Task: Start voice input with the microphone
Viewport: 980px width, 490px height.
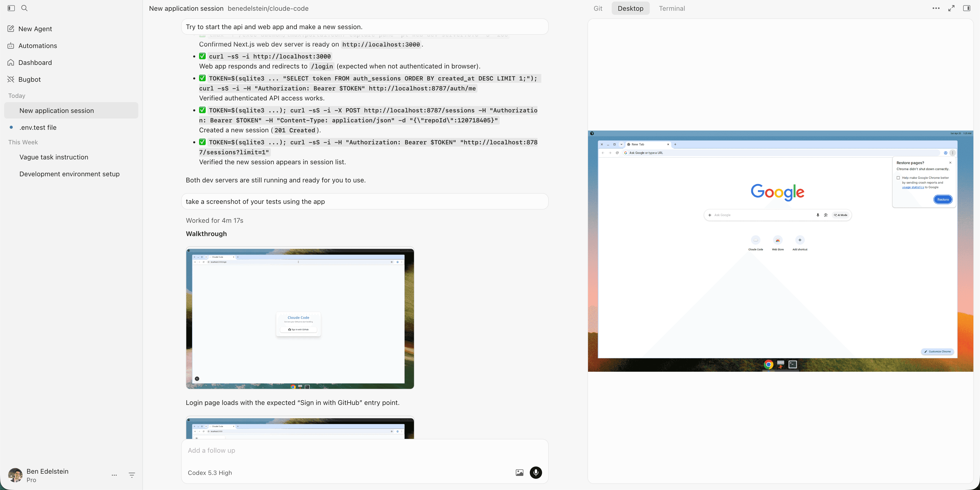Action: tap(536, 472)
